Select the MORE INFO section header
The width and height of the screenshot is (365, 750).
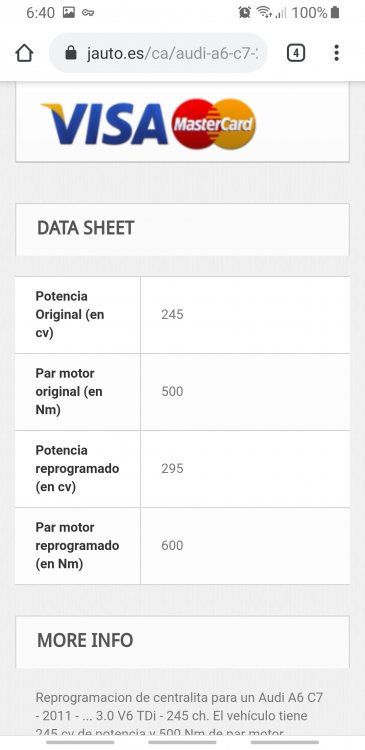(x=182, y=642)
